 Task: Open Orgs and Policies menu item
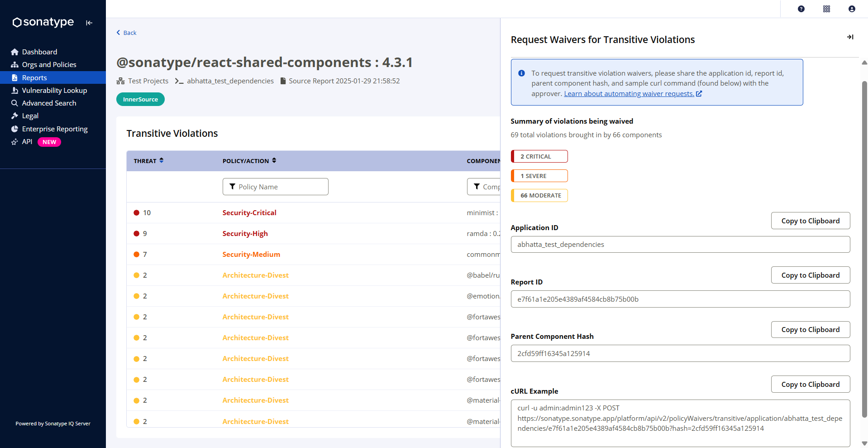[x=53, y=65]
